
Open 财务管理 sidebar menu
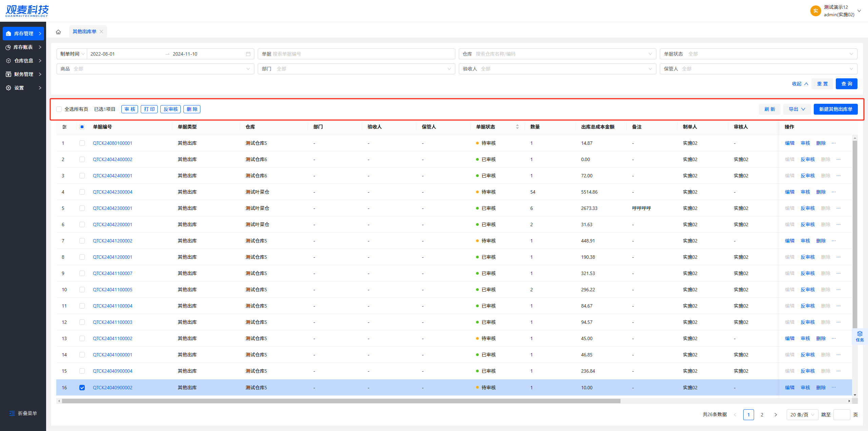[x=23, y=74]
